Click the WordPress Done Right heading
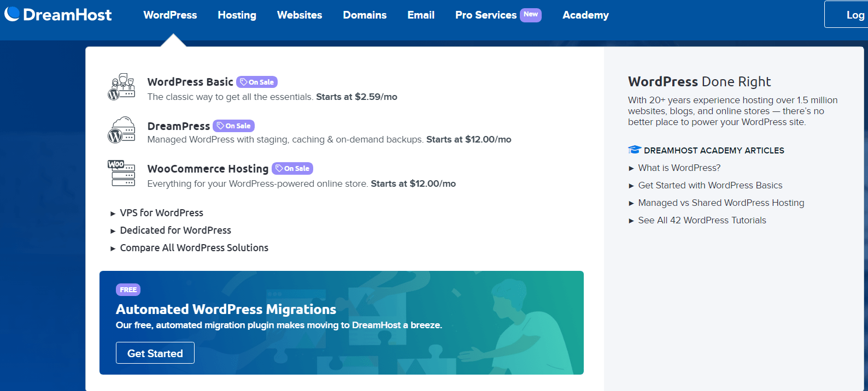This screenshot has width=868, height=391. coord(699,81)
